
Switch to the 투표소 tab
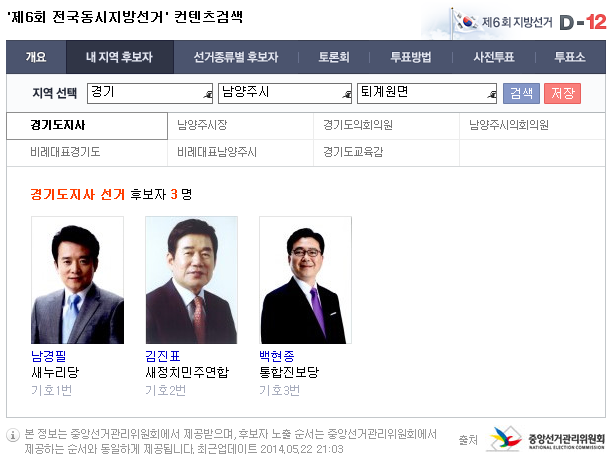coord(570,57)
